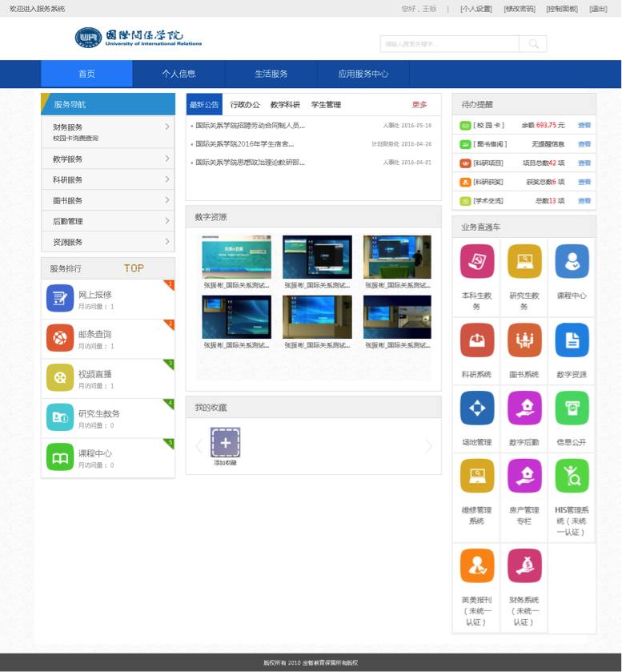Expand 教学服务 arrow in 服务导航

(167, 159)
